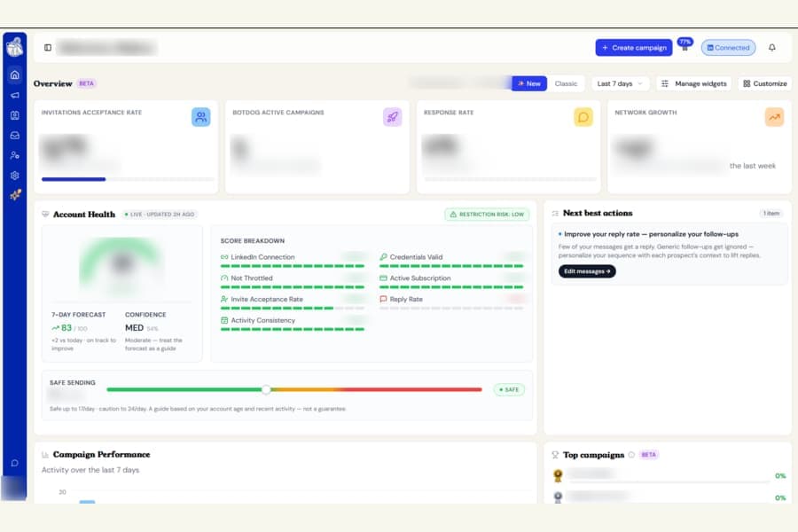Click the Top campaigns info icon
This screenshot has height=532, width=798.
631,455
